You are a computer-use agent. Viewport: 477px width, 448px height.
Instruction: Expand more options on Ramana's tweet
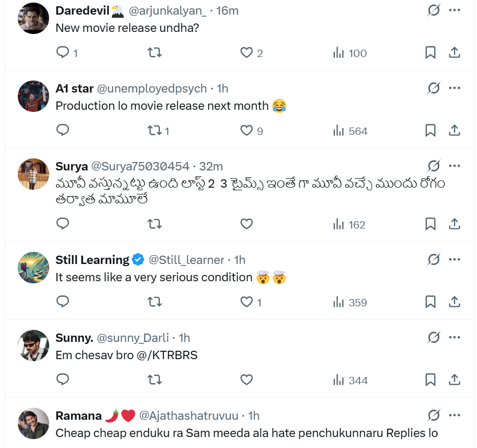455,416
